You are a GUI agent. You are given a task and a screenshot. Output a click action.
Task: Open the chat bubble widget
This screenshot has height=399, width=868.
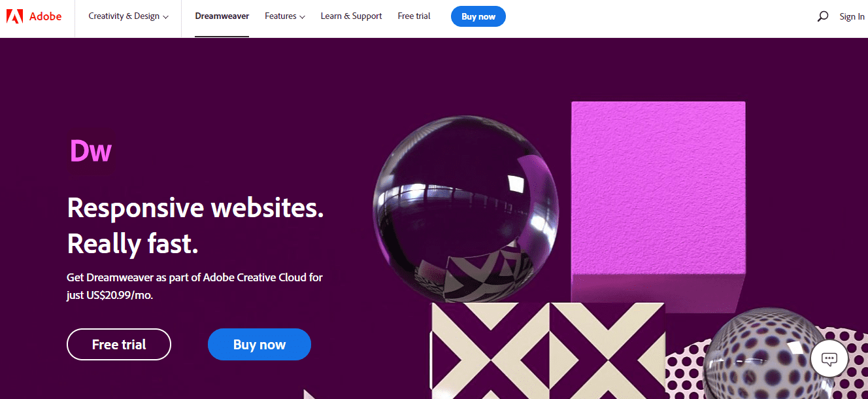(829, 358)
